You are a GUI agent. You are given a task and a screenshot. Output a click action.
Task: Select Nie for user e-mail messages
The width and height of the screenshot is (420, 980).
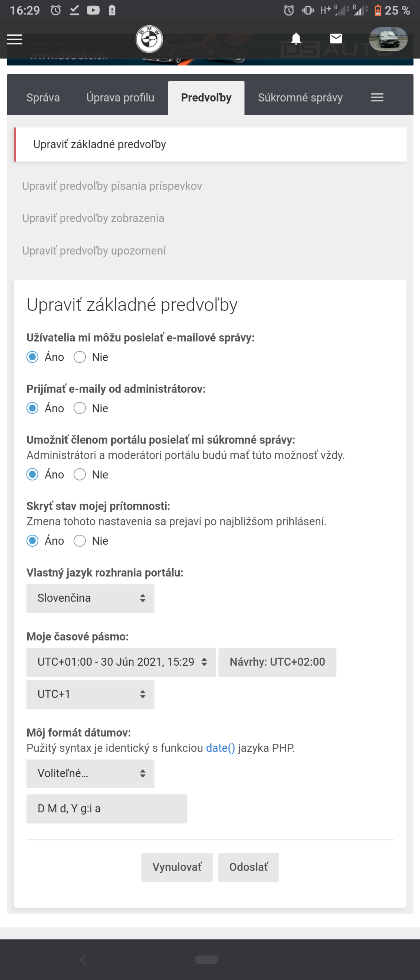pos(80,357)
